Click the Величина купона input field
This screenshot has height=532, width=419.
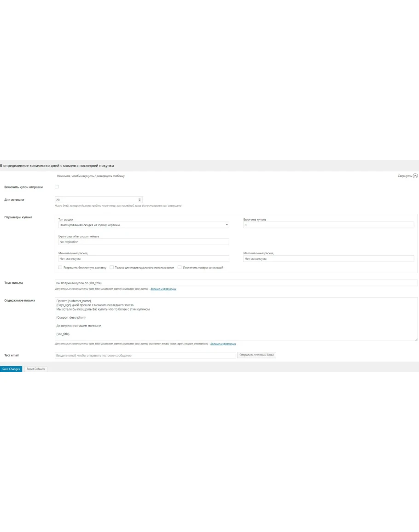tap(328, 225)
